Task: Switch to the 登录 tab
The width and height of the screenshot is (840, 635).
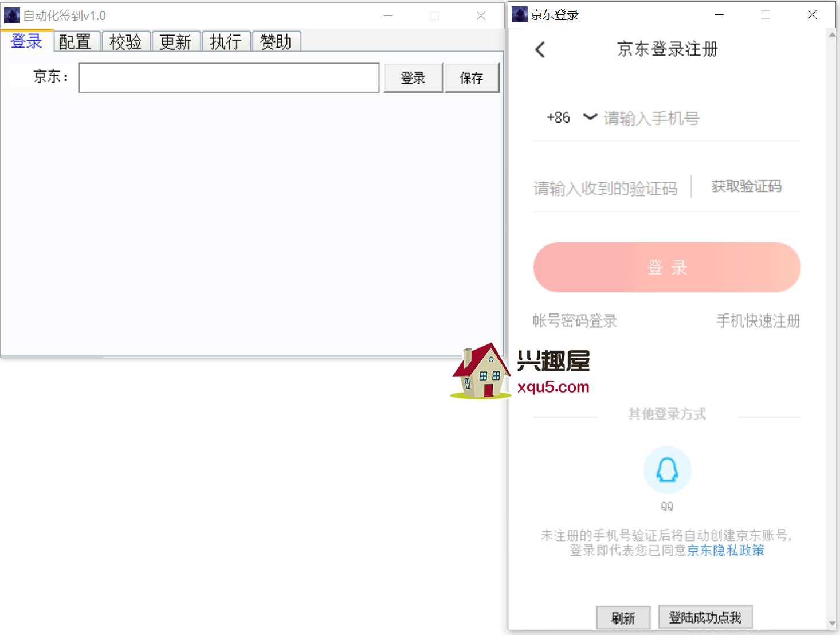Action: tap(26, 41)
